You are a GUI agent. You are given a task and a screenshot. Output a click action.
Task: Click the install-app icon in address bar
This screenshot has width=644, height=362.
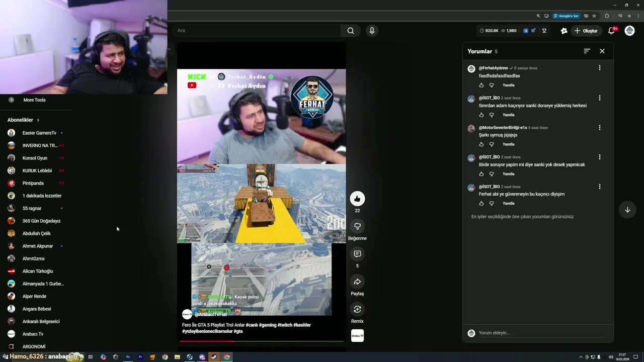(x=546, y=16)
